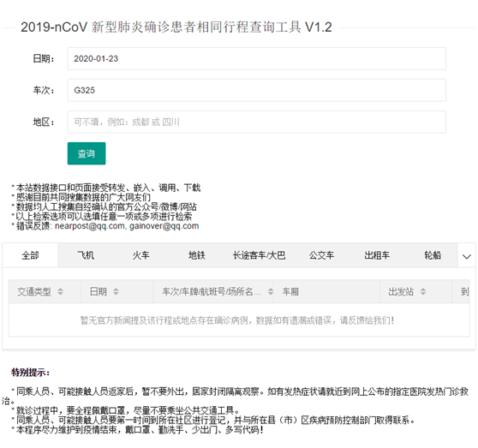Select the 公交车 tab
The image size is (478, 448).
click(321, 255)
